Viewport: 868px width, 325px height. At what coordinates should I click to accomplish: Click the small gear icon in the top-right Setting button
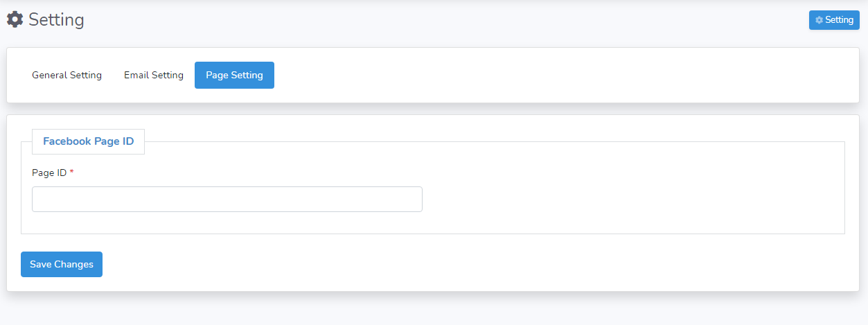[x=819, y=20]
